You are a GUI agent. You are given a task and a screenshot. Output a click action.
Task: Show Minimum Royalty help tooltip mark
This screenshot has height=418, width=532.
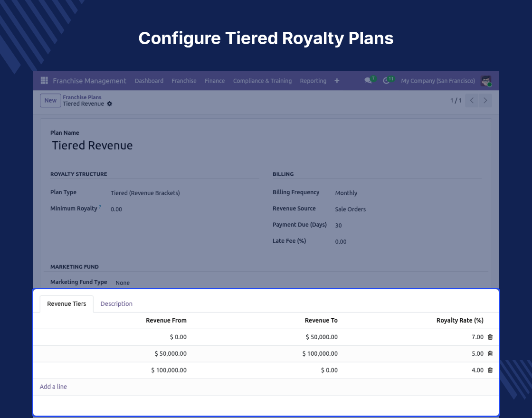(x=100, y=207)
